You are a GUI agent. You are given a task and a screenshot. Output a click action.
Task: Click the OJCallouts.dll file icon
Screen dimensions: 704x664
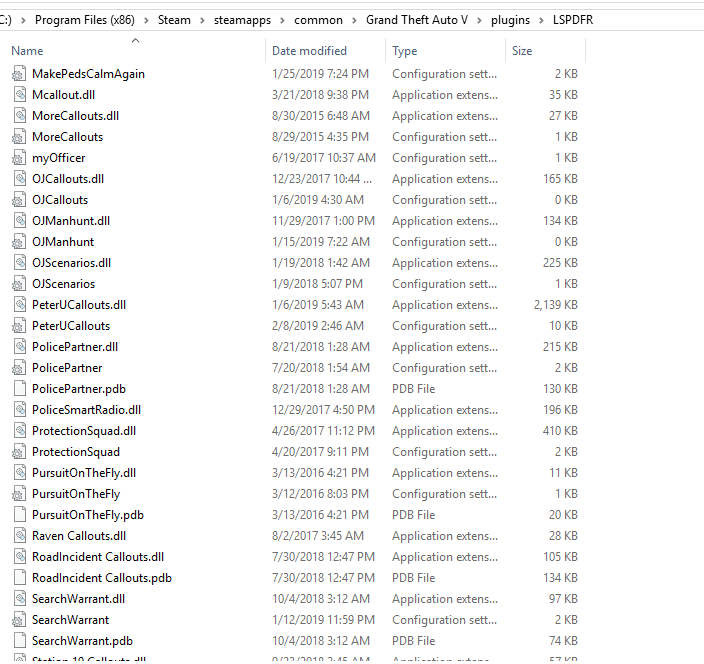(x=19, y=179)
